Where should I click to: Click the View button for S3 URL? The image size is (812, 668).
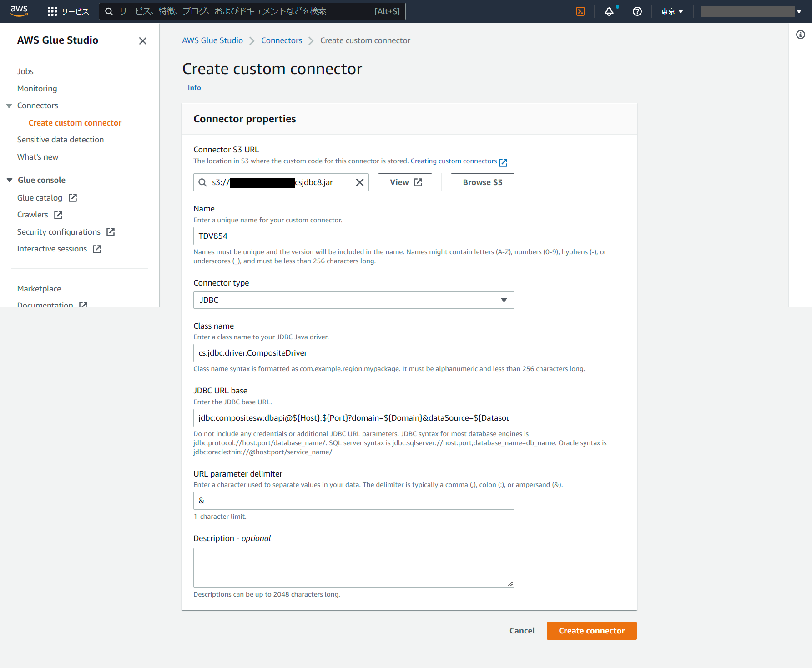[x=405, y=182]
